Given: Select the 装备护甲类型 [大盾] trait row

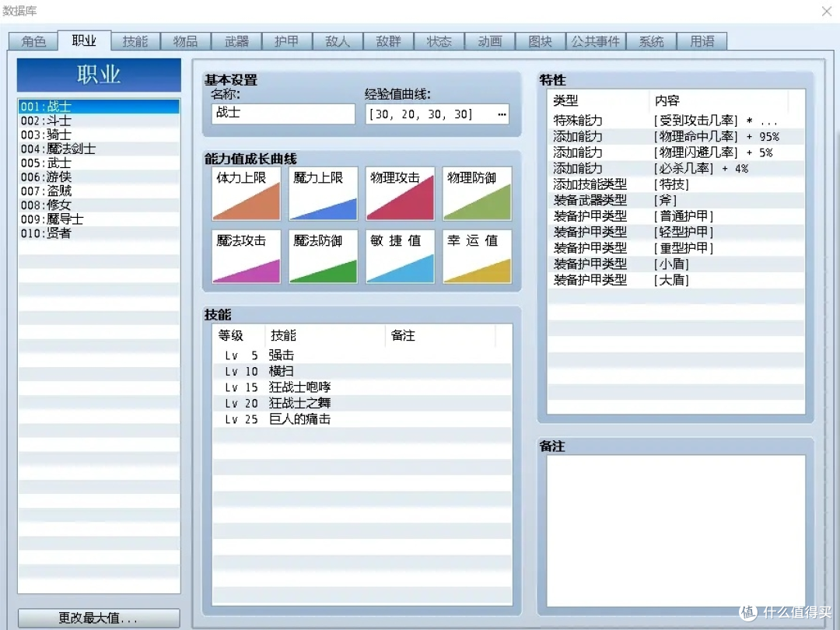Looking at the screenshot, I should coord(676,280).
